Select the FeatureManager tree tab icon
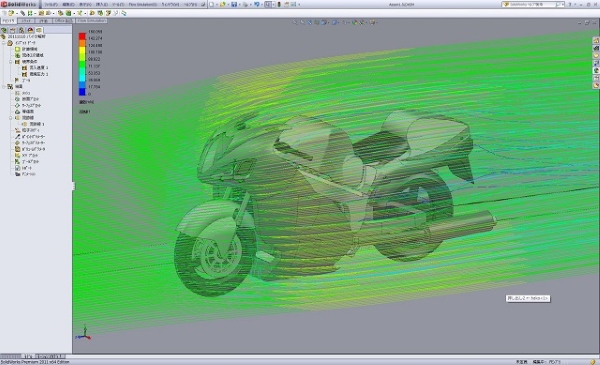600x365 pixels. click(4, 30)
